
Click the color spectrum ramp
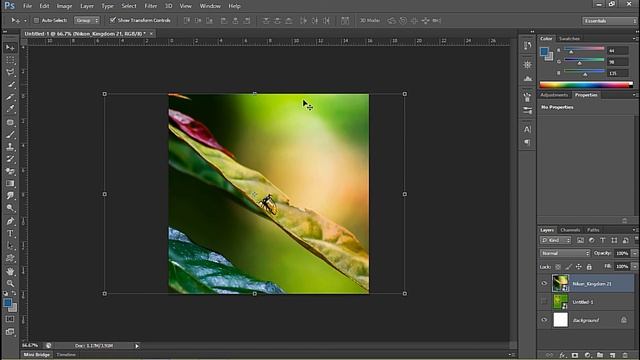586,85
